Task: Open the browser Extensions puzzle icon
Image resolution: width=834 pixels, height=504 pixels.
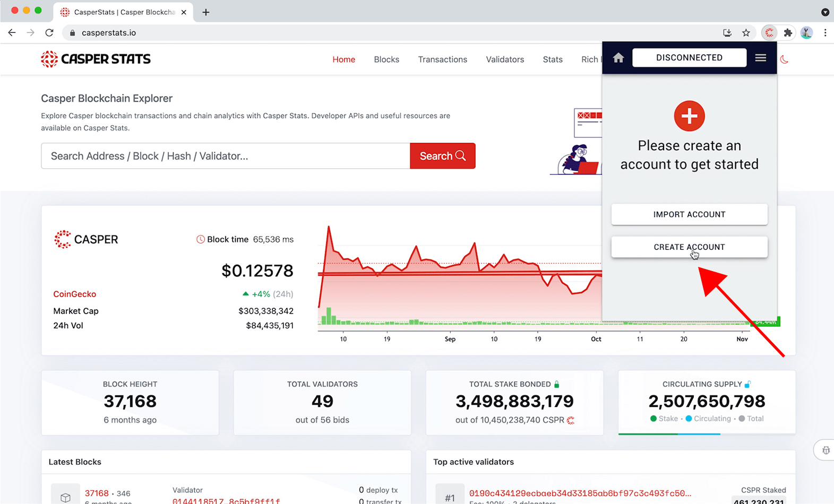Action: tap(788, 33)
